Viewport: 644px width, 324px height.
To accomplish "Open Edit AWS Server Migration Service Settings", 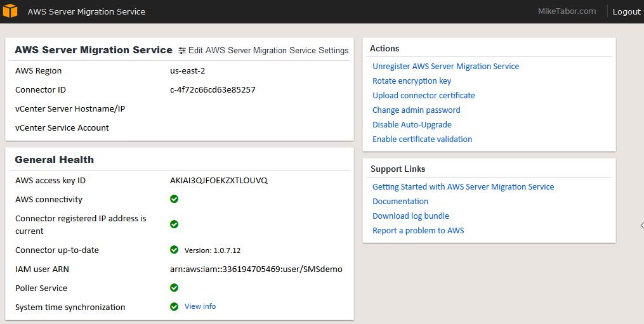I will pos(268,51).
